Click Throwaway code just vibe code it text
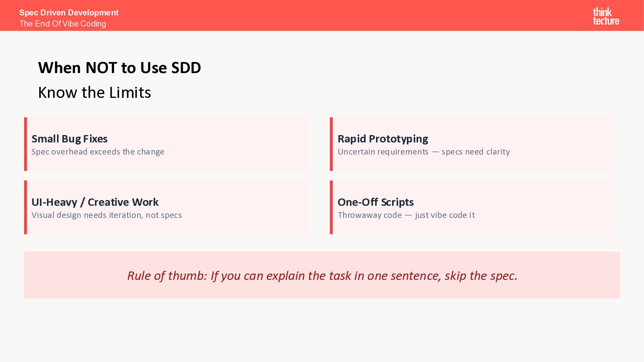 pos(406,215)
